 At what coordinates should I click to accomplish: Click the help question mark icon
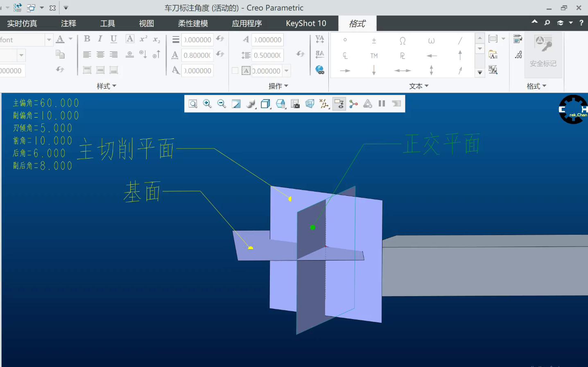click(x=581, y=23)
